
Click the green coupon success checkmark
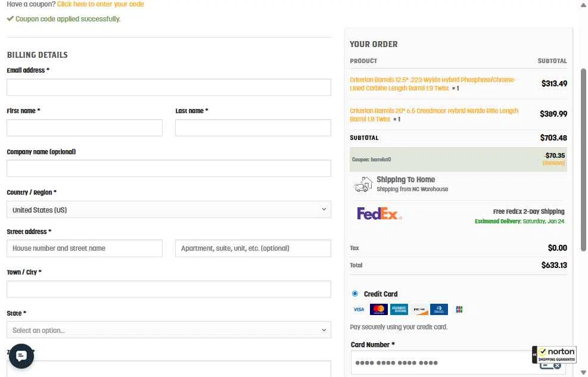(10, 18)
